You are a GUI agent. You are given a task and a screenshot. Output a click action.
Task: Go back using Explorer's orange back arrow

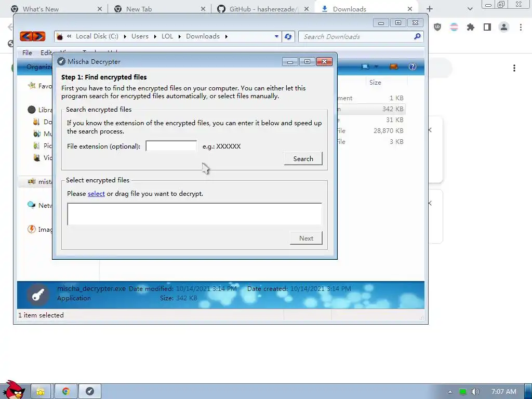[26, 36]
